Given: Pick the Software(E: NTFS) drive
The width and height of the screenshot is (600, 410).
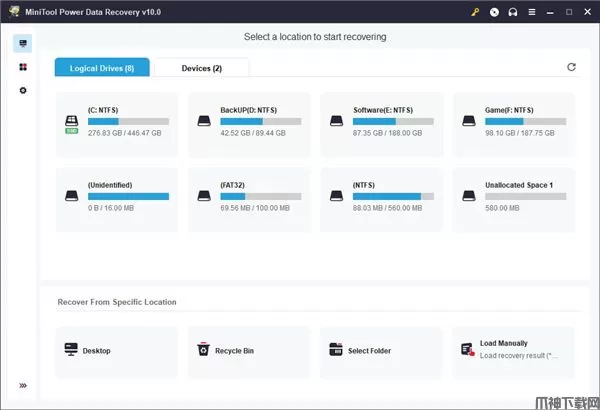Looking at the screenshot, I should [380, 125].
